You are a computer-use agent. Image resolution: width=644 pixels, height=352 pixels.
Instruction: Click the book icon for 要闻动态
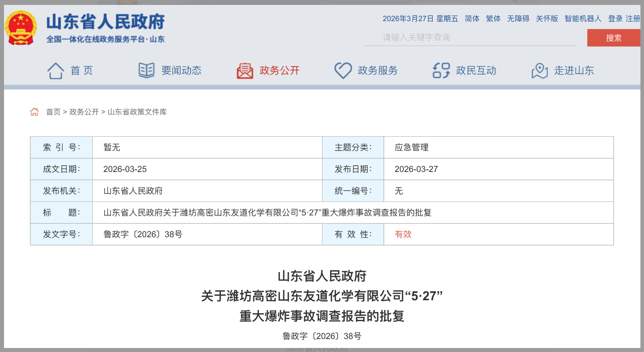pyautogui.click(x=147, y=71)
